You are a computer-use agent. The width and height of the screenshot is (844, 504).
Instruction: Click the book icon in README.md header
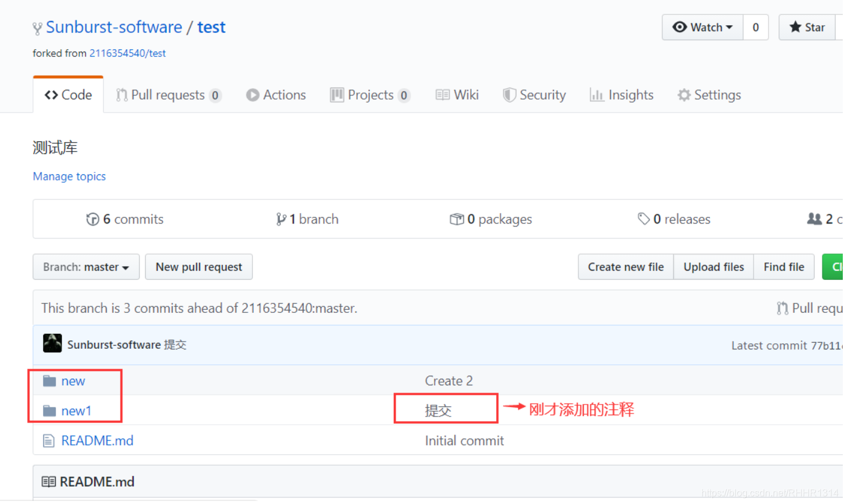click(x=49, y=482)
